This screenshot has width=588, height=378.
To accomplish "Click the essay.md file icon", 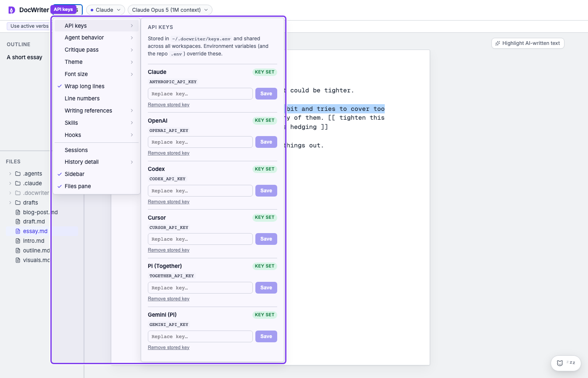I will tap(18, 231).
